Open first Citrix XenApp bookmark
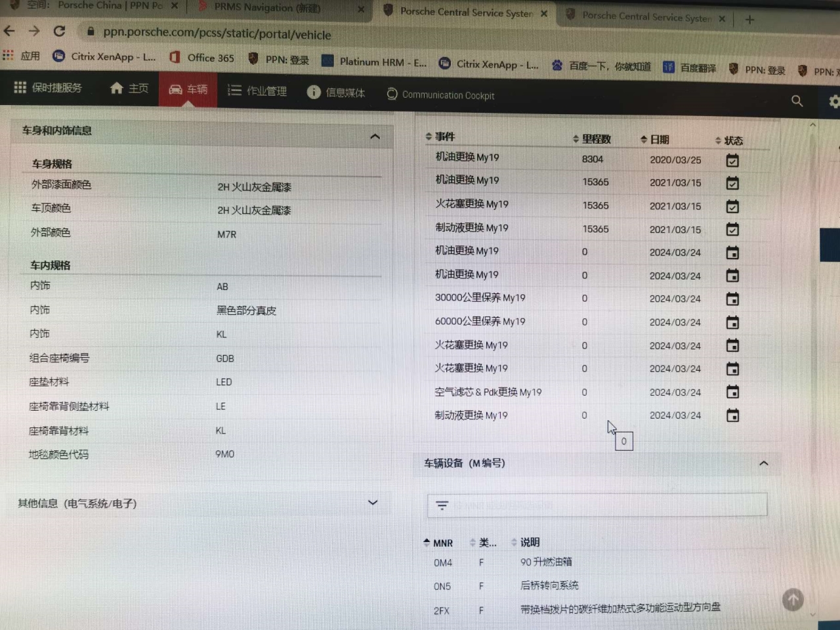Viewport: 840px width, 630px height. pyautogui.click(x=104, y=56)
